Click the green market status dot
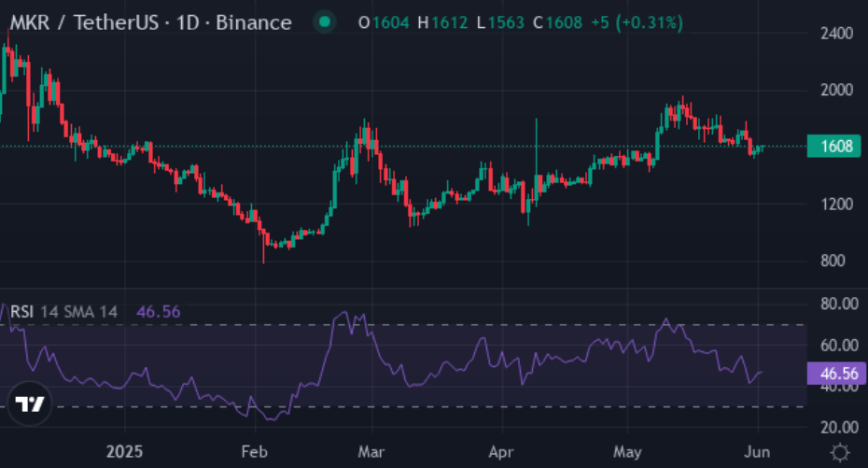The width and height of the screenshot is (868, 468). (325, 22)
